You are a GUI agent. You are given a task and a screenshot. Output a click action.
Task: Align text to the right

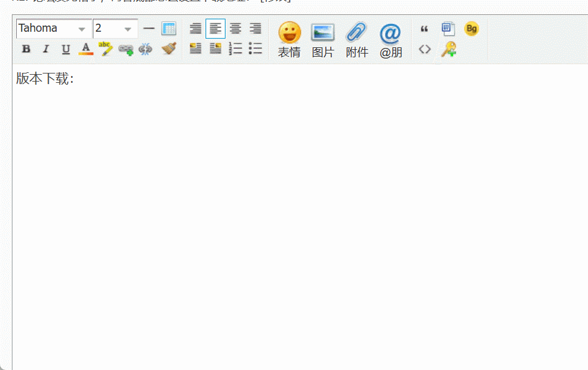pyautogui.click(x=255, y=29)
